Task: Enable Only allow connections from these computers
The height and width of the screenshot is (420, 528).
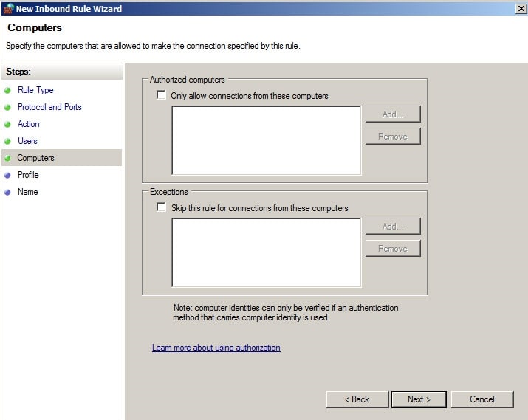Action: click(161, 95)
